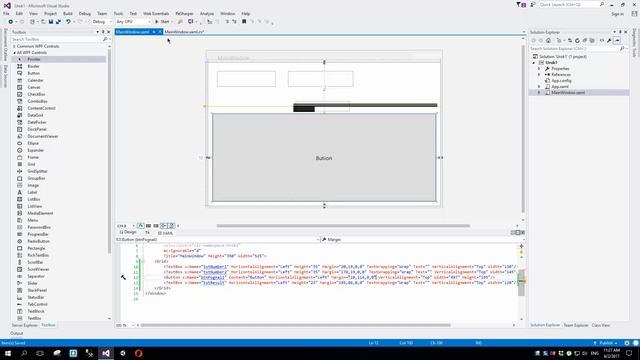640x360 pixels.
Task: Click the Search Solution Explorer field
Action: click(x=577, y=49)
